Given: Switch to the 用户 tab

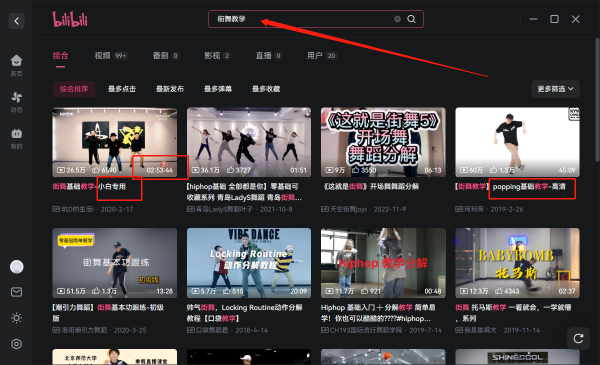Looking at the screenshot, I should (321, 56).
